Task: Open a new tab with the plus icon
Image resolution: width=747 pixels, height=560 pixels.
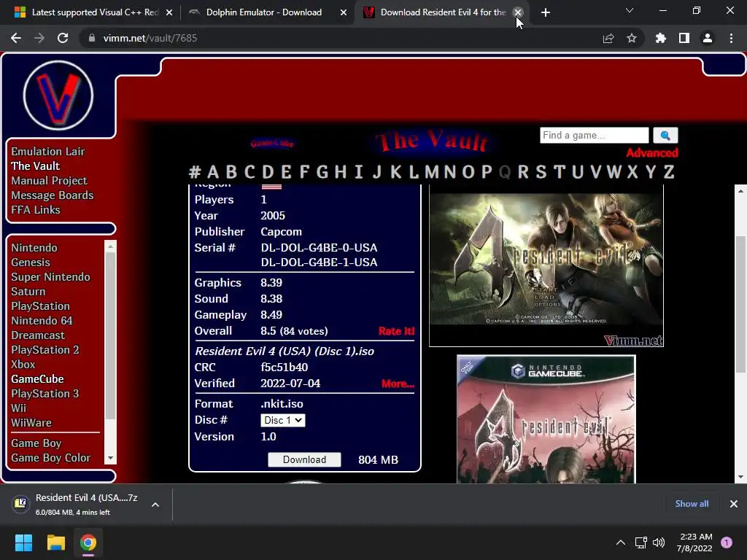Action: 546,12
